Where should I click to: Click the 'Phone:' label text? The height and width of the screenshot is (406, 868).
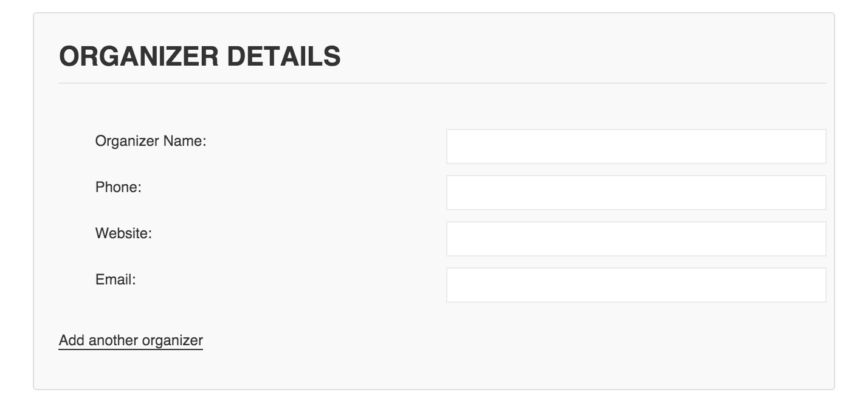coord(118,187)
